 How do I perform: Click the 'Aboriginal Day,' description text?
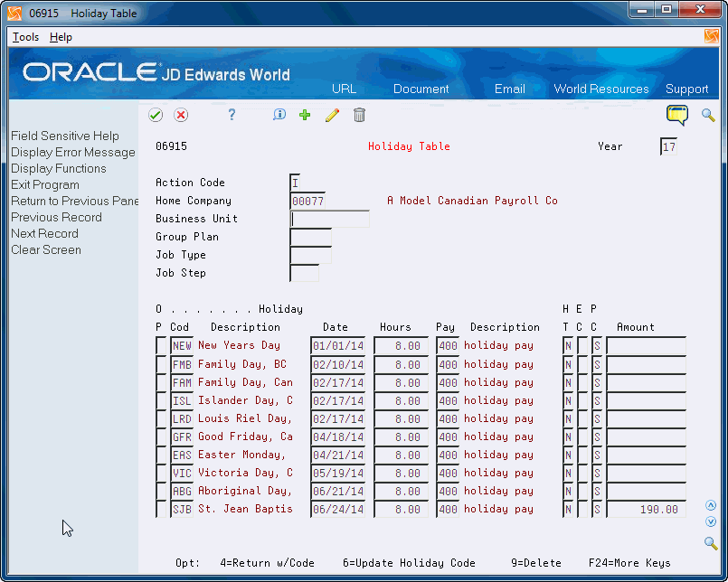click(x=245, y=491)
